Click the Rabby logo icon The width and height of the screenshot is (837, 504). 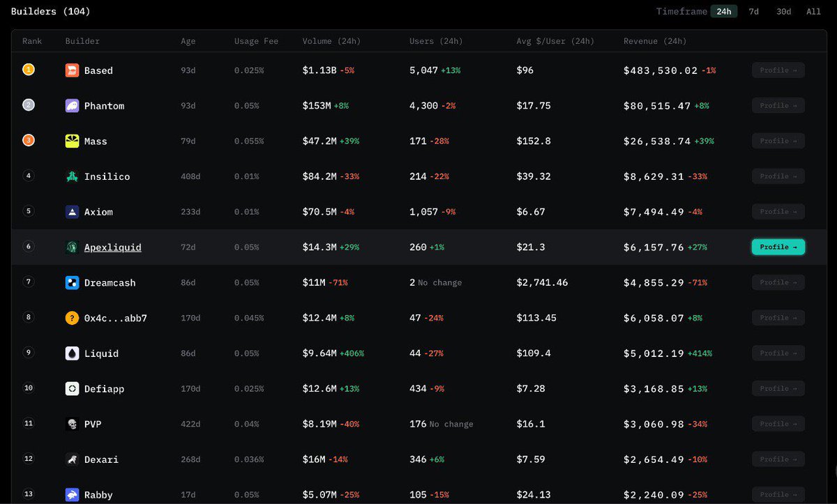(72, 495)
